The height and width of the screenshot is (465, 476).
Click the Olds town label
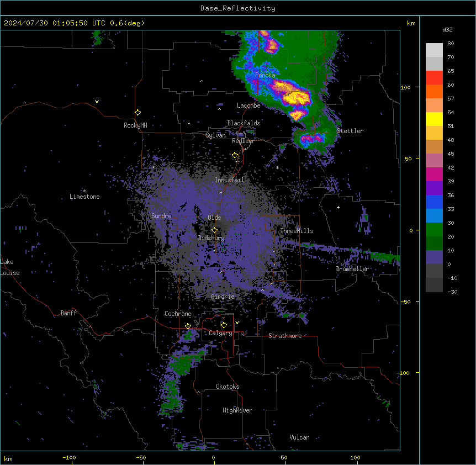click(214, 218)
